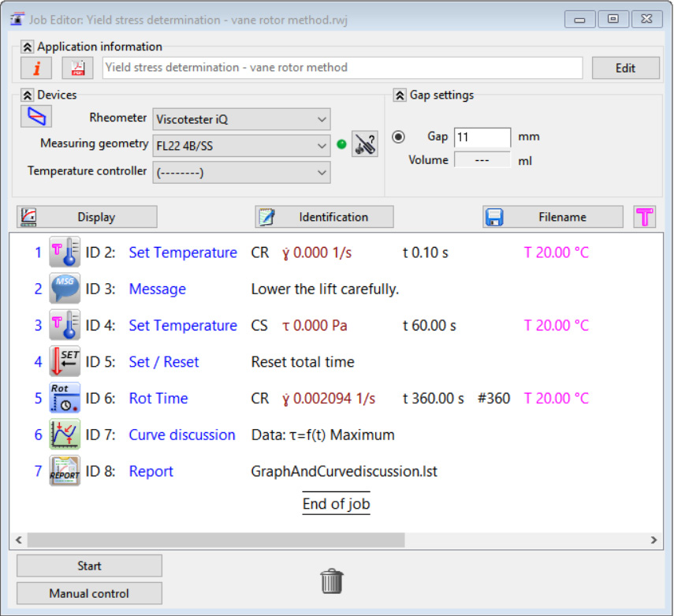
Task: Collapse the Gap settings section
Action: coord(400,95)
